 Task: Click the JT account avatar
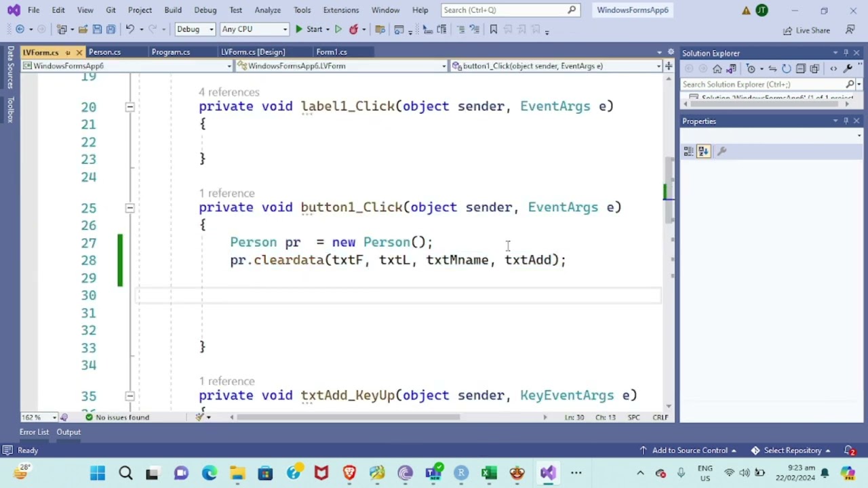[762, 10]
